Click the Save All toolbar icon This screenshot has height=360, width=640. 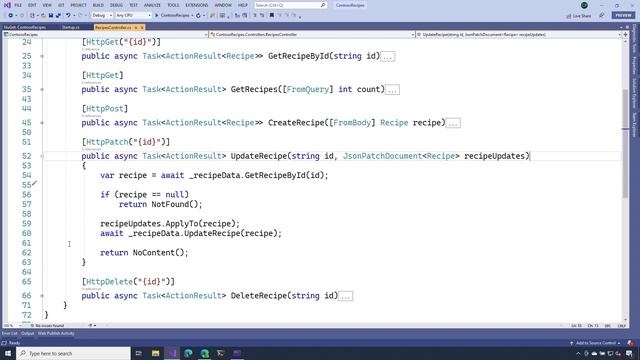click(58, 16)
